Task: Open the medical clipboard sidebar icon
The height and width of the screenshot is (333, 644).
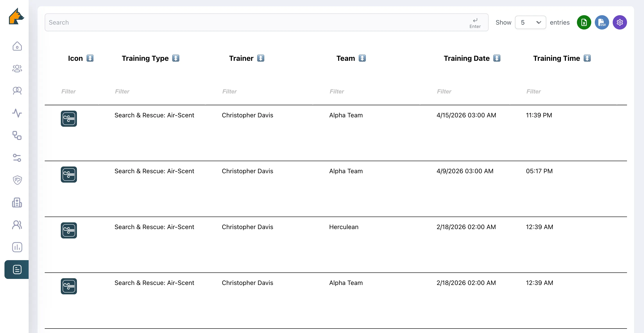Action: (17, 202)
